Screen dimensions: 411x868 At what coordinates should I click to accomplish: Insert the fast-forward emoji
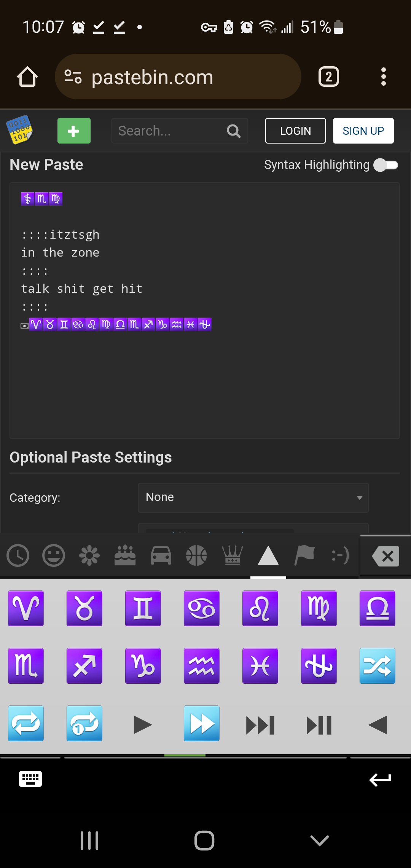pos(202,723)
